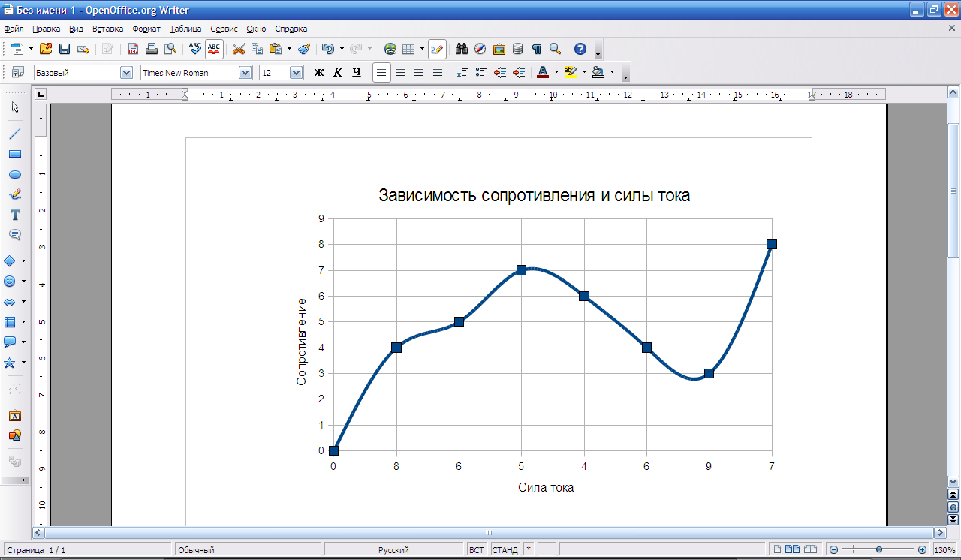Open Data Sources icon
Image resolution: width=961 pixels, height=560 pixels.
click(517, 49)
